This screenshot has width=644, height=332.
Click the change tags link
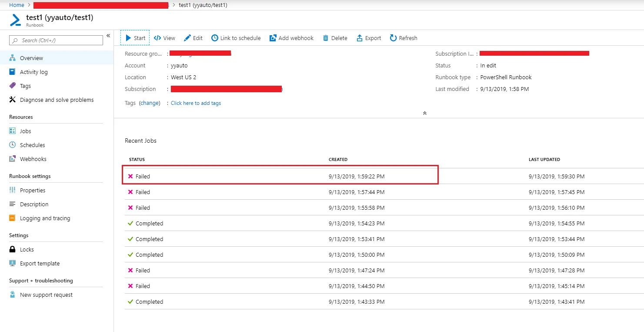tap(150, 103)
